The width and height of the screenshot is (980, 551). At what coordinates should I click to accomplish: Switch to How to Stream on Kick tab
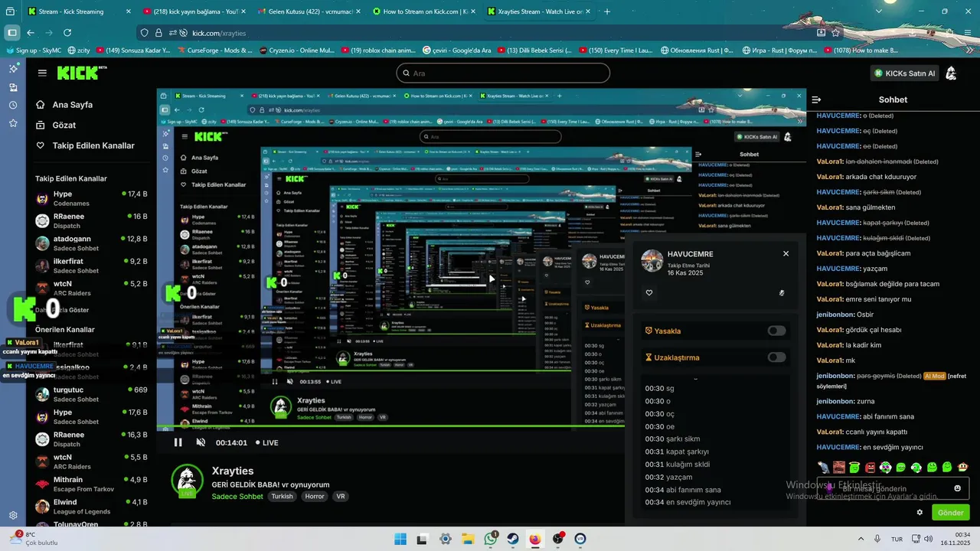(x=423, y=11)
